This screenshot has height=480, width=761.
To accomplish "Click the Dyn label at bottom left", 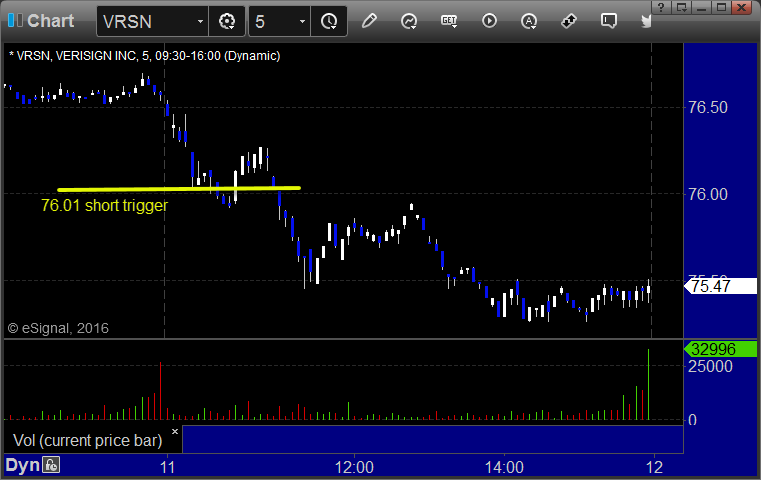I will tap(22, 465).
